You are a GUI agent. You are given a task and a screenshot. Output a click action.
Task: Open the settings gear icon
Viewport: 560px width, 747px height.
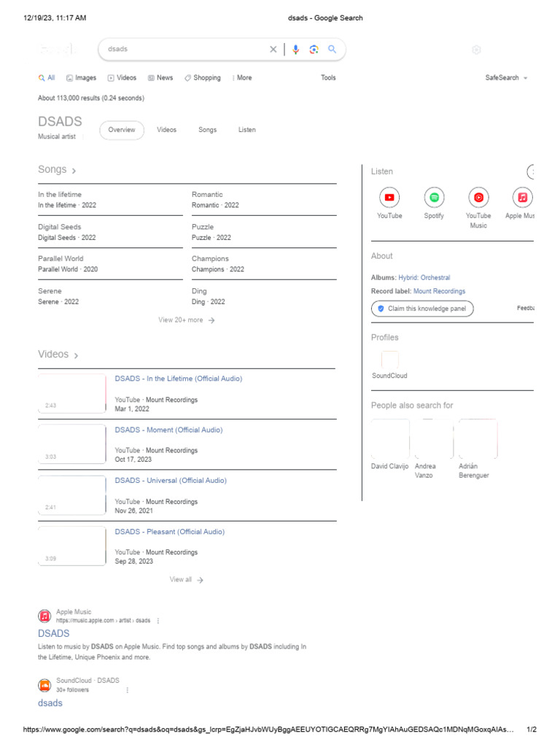[476, 50]
